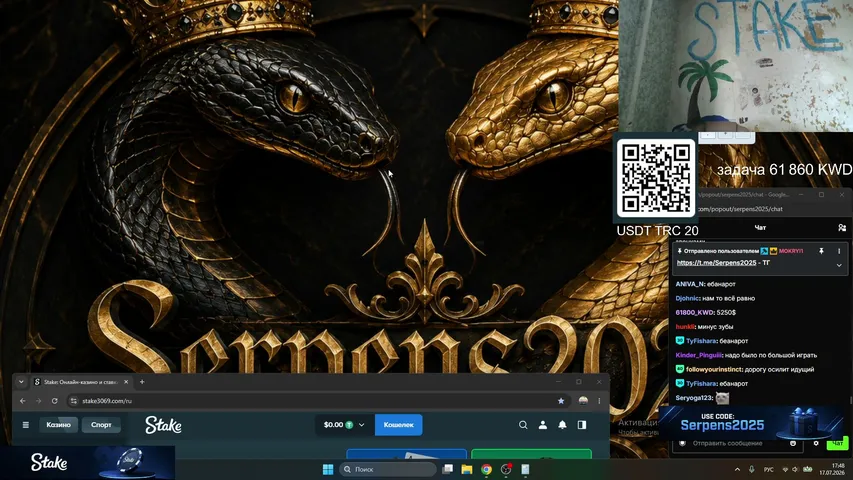Open Stake user profile icon
This screenshot has height=480, width=853.
click(x=543, y=425)
